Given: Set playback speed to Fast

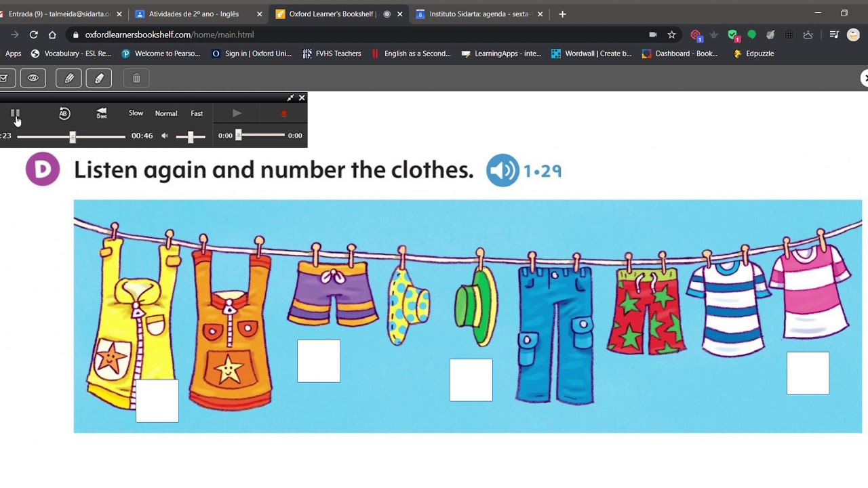Looking at the screenshot, I should 197,113.
